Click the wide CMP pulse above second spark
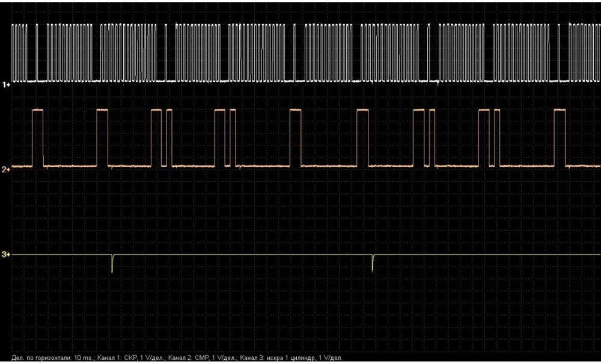The width and height of the screenshot is (601, 364). pos(362,137)
